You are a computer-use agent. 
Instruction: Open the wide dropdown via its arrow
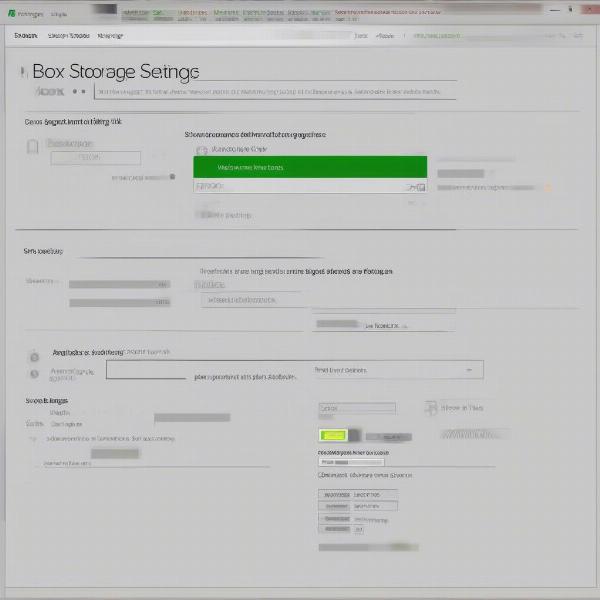469,370
